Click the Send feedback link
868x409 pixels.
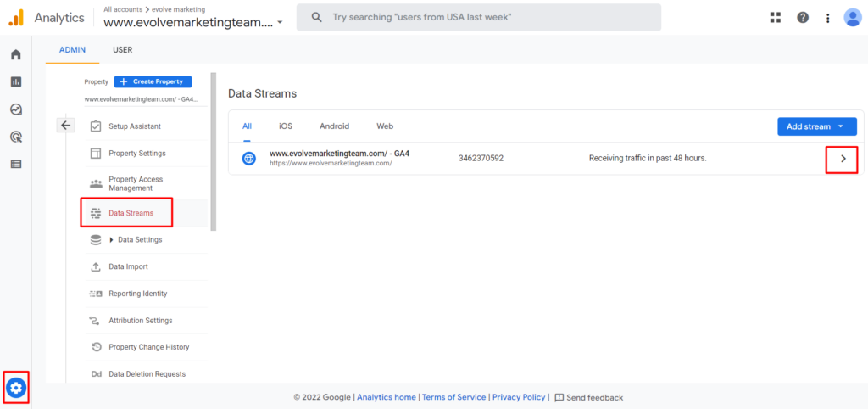[x=588, y=397]
